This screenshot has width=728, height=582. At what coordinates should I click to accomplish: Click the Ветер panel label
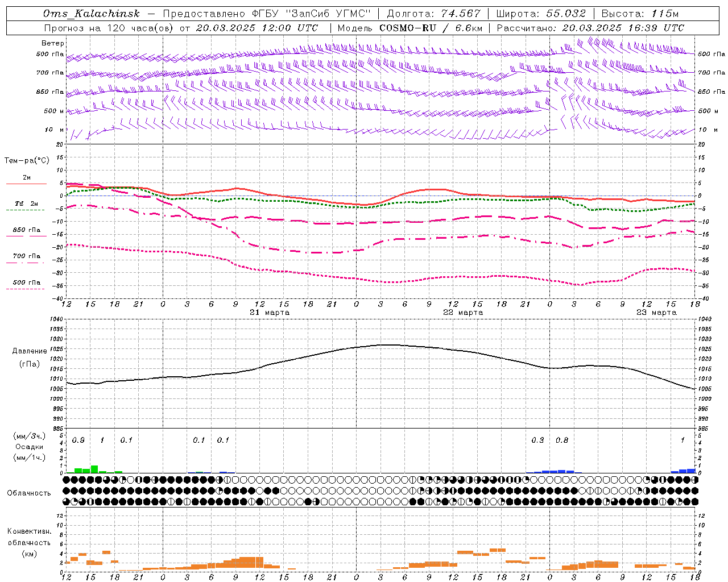tap(53, 43)
